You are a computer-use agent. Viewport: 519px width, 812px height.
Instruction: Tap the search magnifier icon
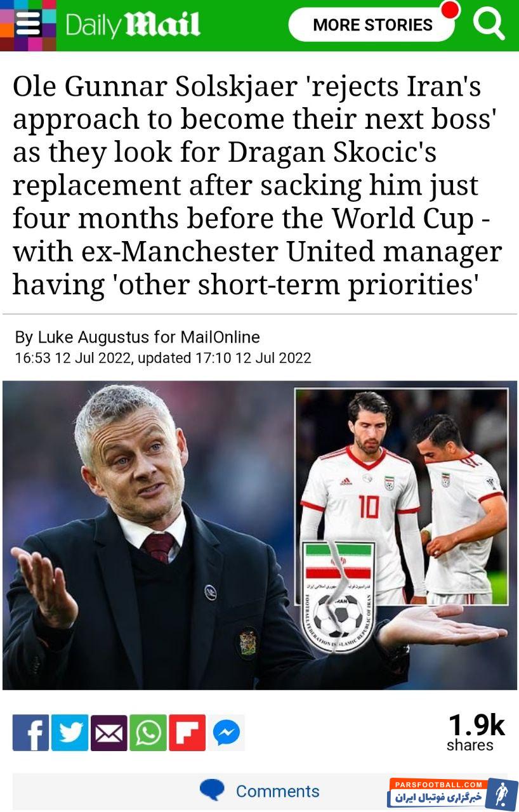pos(489,23)
